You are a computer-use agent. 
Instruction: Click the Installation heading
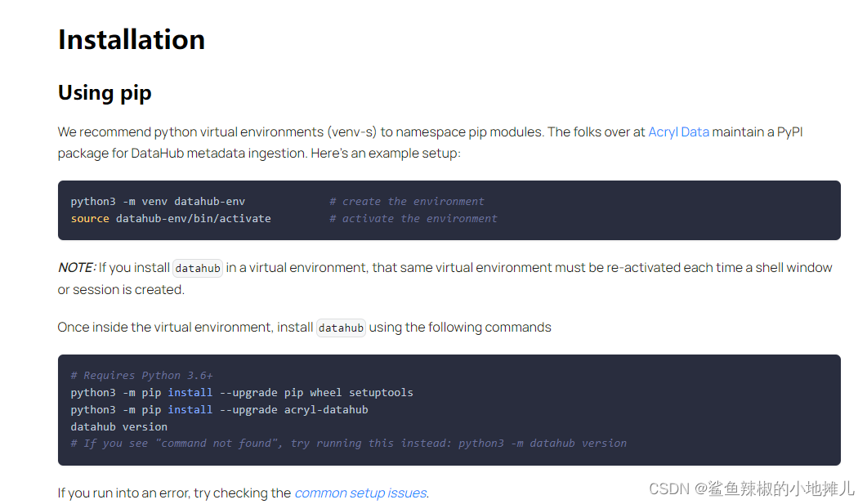point(132,39)
